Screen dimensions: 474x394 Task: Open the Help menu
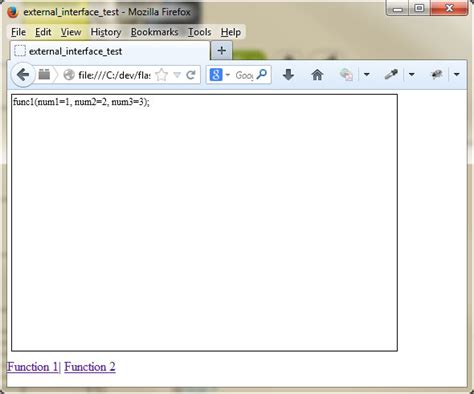point(231,32)
